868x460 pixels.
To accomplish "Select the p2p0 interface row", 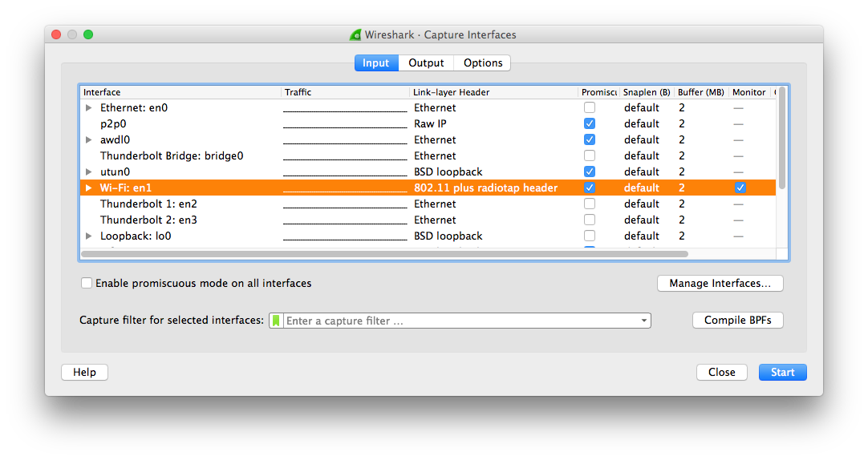I will point(428,124).
